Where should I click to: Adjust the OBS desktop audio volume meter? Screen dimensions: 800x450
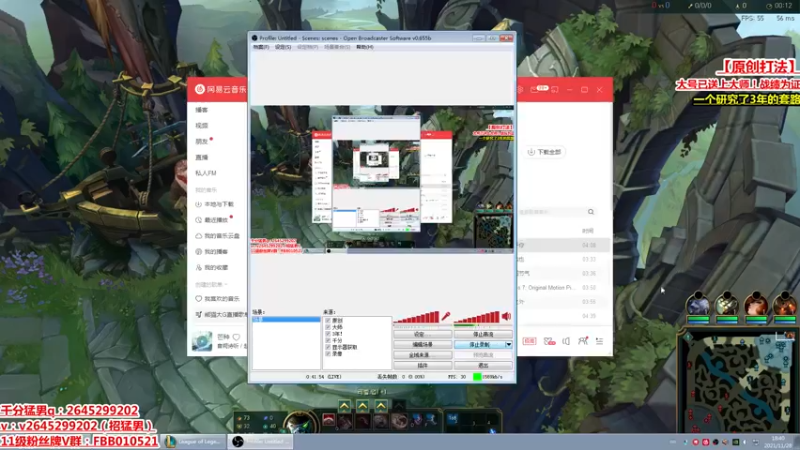(x=477, y=317)
